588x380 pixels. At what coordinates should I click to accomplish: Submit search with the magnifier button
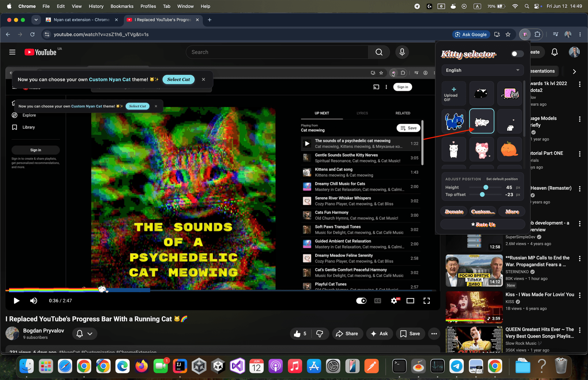(x=379, y=52)
